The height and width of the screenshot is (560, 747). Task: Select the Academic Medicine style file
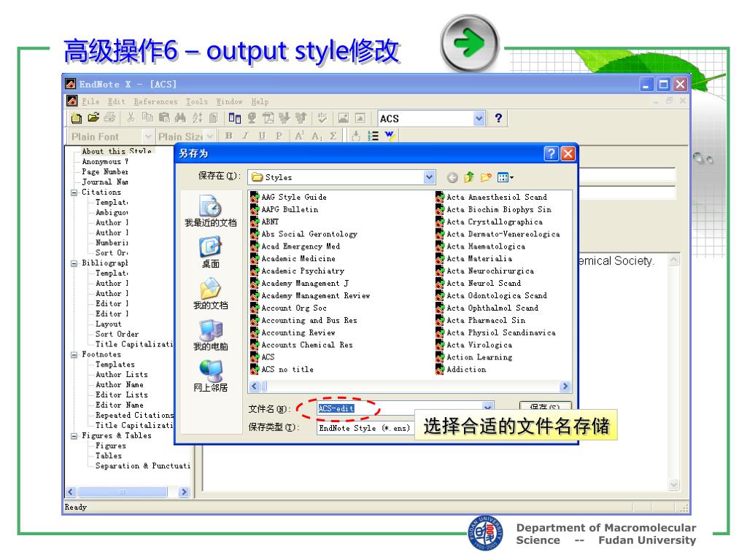[x=293, y=259]
